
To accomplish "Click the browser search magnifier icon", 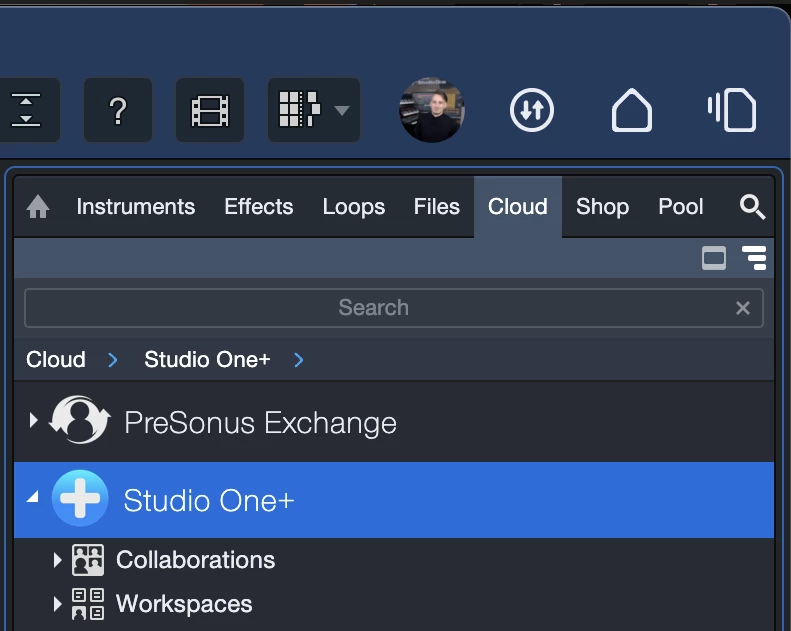I will [x=752, y=207].
